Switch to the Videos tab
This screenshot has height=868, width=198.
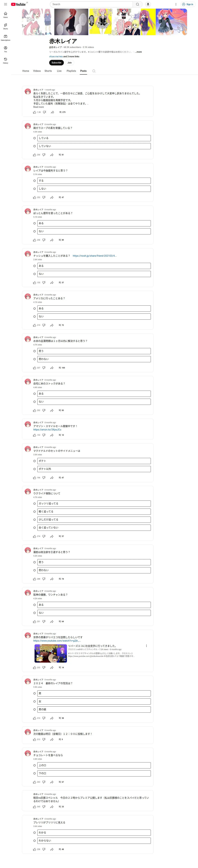coord(37,71)
